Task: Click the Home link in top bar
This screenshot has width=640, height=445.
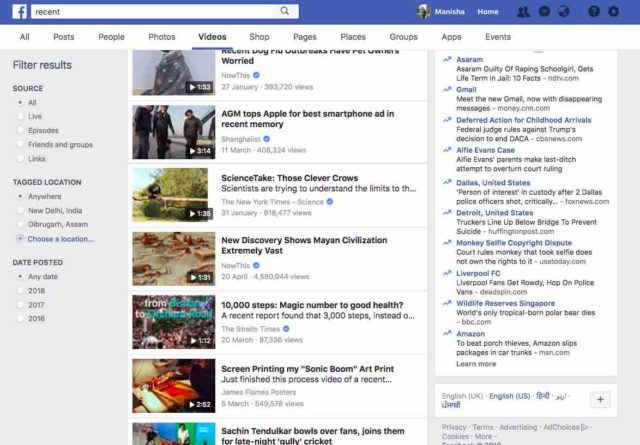Action: [x=488, y=12]
